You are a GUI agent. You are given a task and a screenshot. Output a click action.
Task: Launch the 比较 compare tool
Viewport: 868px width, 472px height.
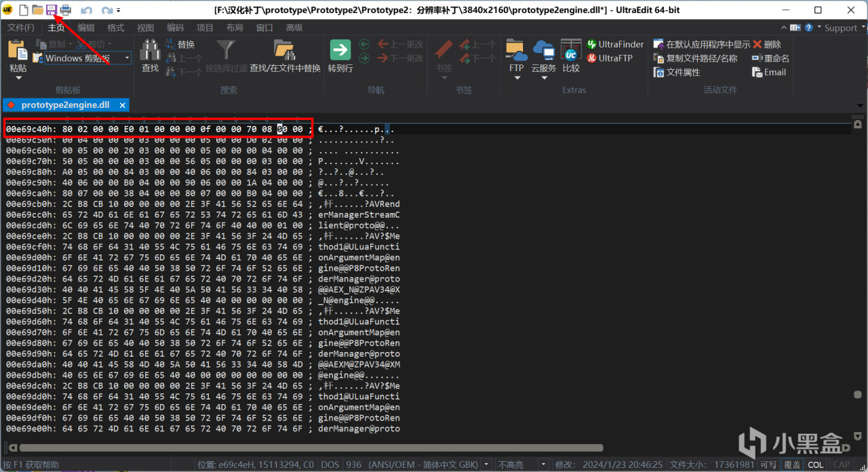coord(571,56)
